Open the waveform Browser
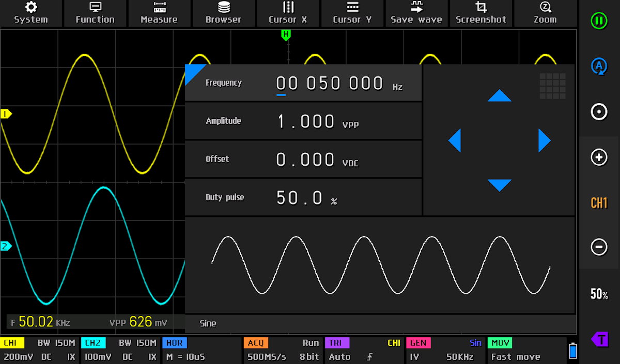 click(x=223, y=13)
